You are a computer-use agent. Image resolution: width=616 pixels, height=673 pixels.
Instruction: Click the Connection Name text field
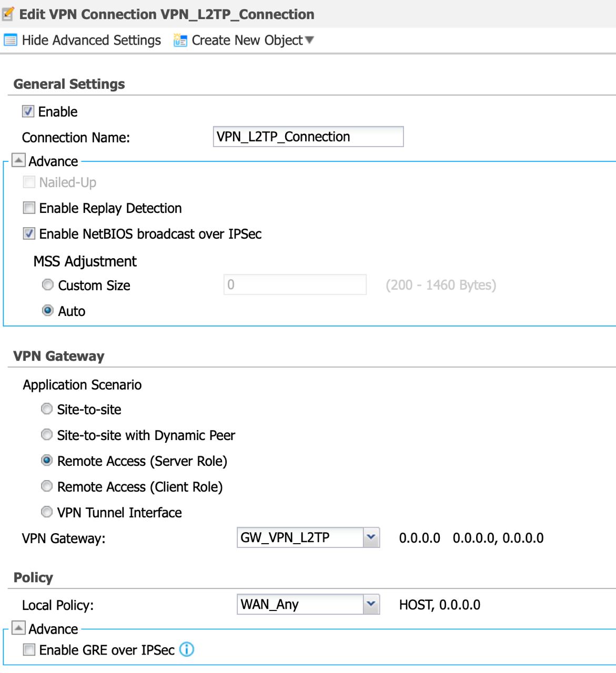click(308, 137)
